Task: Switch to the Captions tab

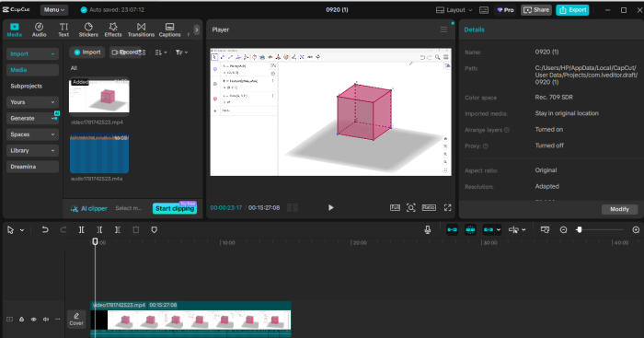Action: [169, 30]
